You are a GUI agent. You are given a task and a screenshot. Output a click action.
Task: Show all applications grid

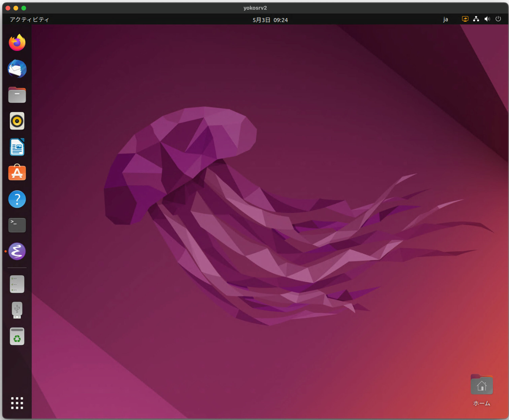[x=17, y=403]
